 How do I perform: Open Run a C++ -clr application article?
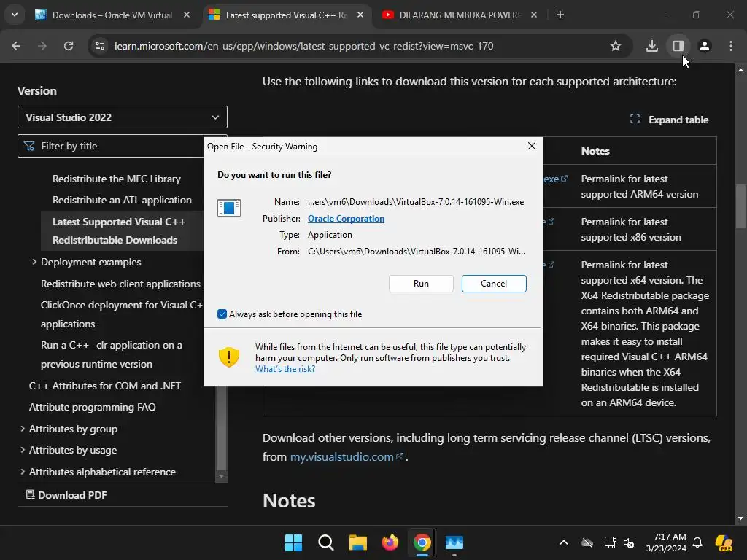(112, 354)
